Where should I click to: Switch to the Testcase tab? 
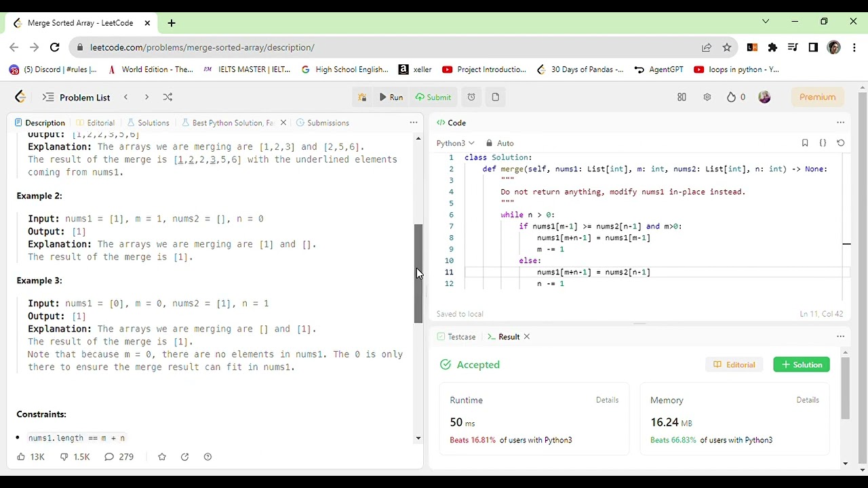tap(456, 337)
